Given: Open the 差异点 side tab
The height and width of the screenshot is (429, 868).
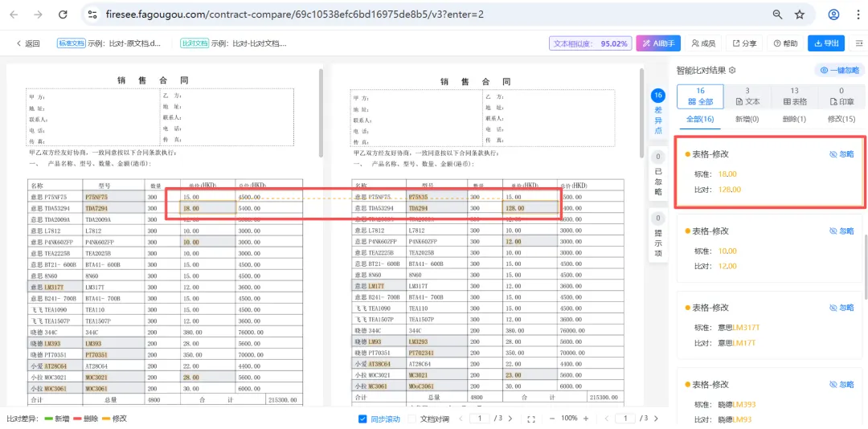Looking at the screenshot, I should point(658,112).
